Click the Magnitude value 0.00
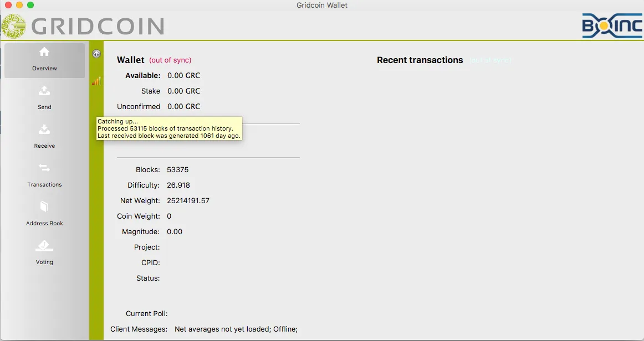Screen dimensions: 644x341 [x=175, y=232]
